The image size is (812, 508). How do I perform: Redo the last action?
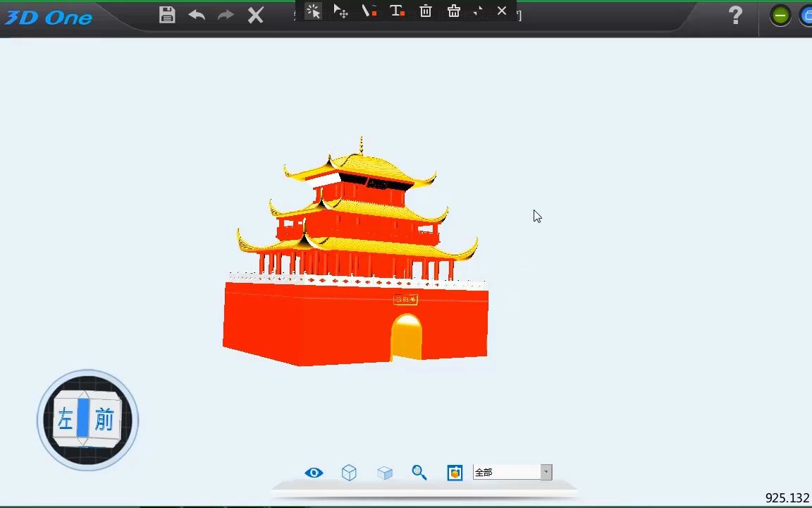[x=224, y=14]
